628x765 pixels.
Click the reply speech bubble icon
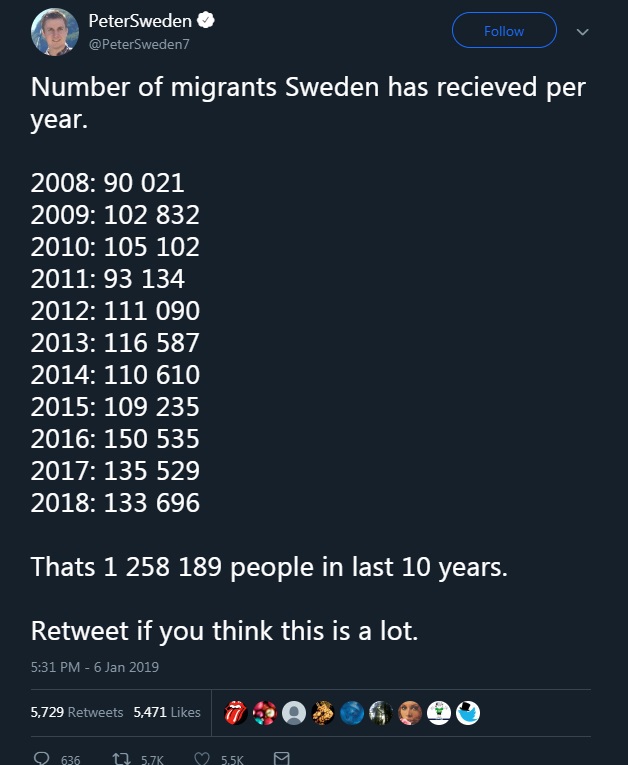tap(42, 759)
